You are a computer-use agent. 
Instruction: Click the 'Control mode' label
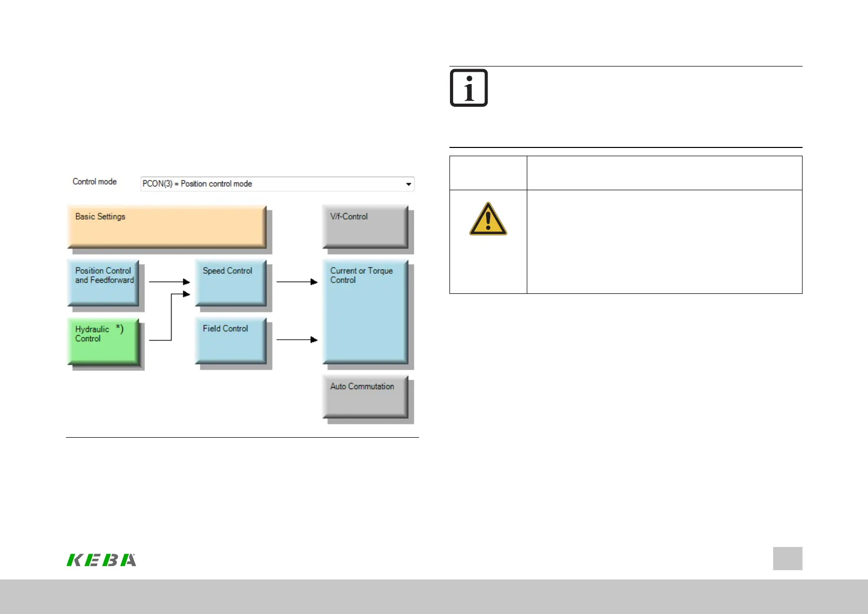94,181
